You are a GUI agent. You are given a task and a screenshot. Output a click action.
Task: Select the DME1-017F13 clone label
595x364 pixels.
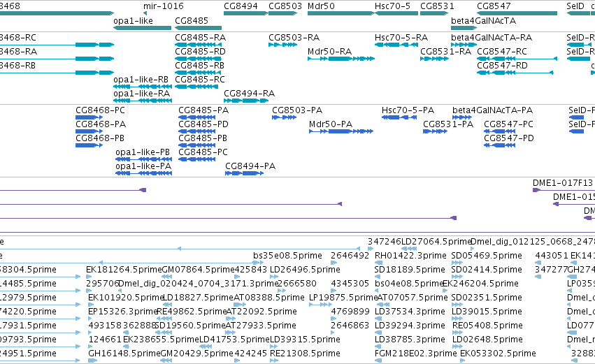tap(563, 183)
